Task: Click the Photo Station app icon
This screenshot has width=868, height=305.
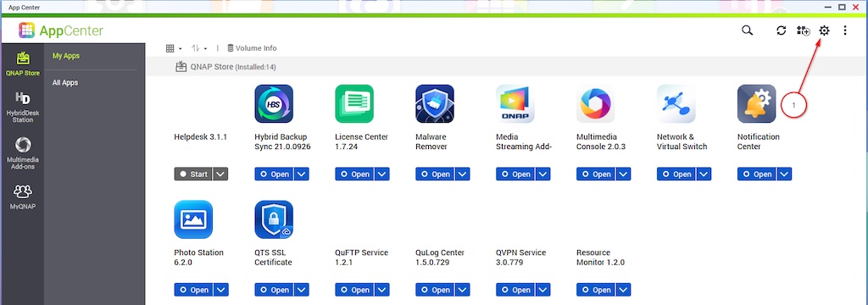Action: pyautogui.click(x=193, y=219)
